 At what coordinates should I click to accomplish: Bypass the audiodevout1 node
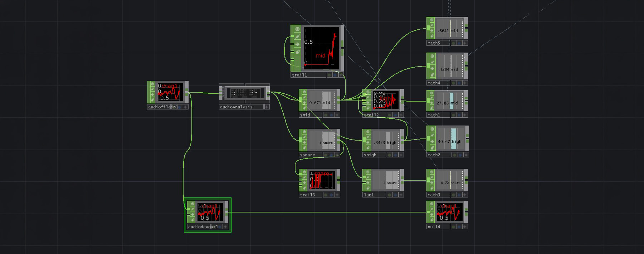pos(193,214)
